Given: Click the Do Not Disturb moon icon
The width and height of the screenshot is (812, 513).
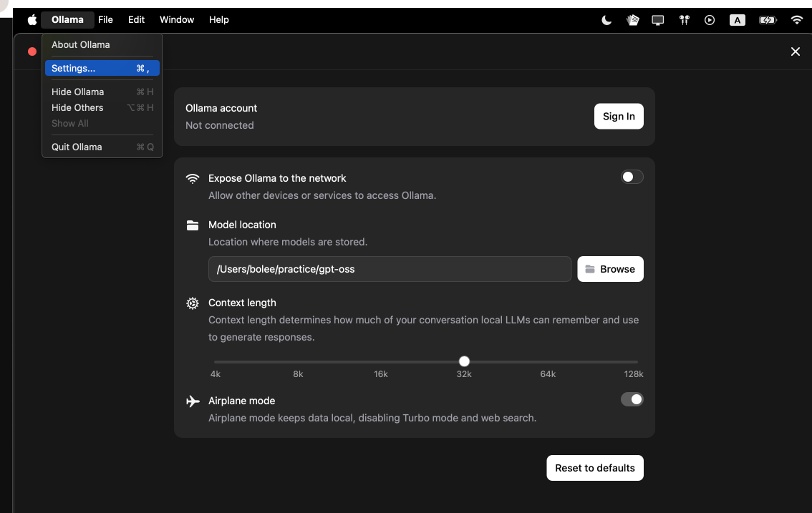Looking at the screenshot, I should coord(606,19).
